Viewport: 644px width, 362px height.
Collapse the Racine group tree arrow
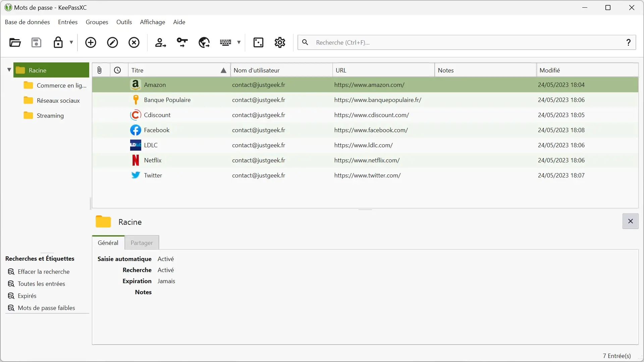9,70
